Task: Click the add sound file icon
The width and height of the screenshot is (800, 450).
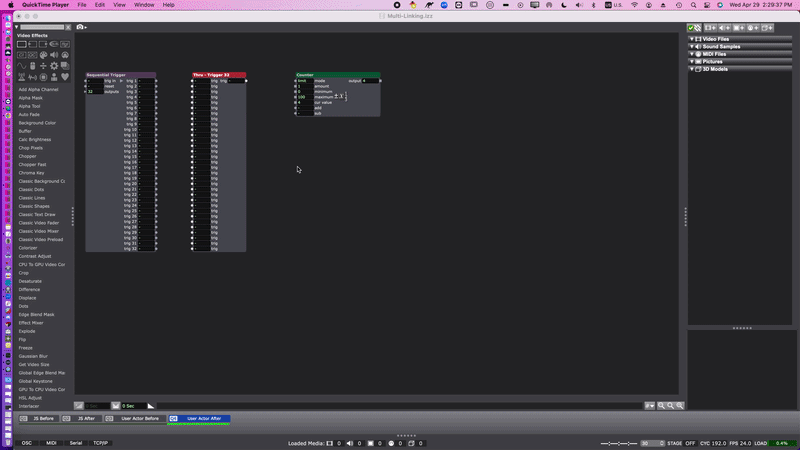Action: click(x=722, y=27)
